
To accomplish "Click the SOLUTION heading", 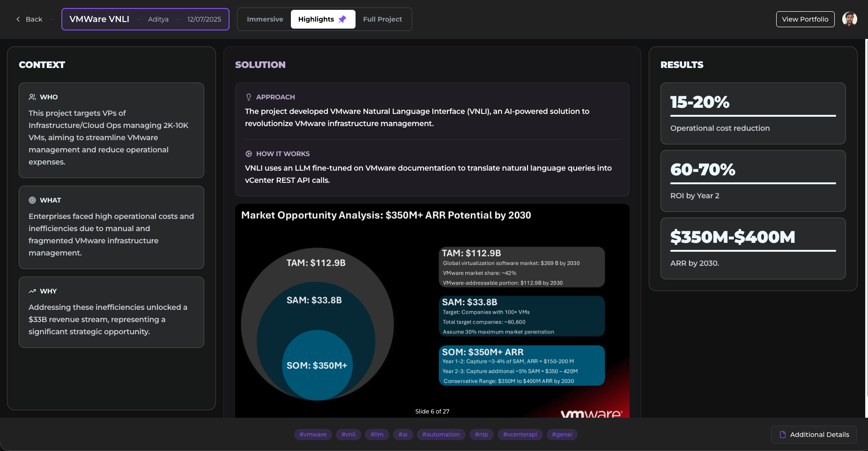I will tap(260, 65).
